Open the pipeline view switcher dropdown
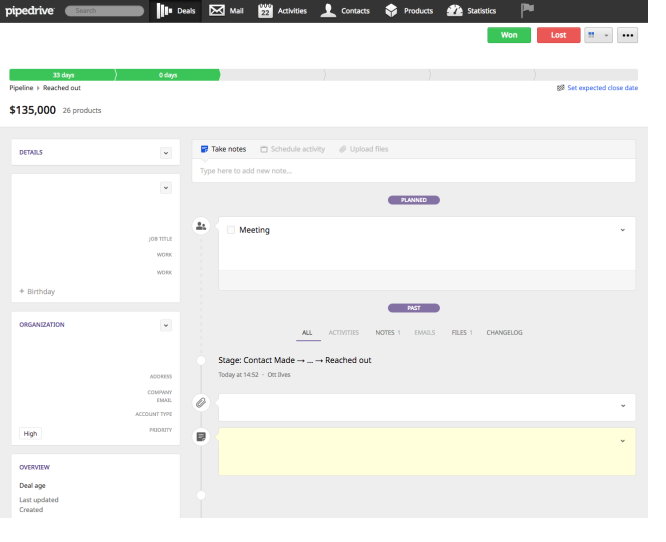This screenshot has height=542, width=666. (x=598, y=35)
